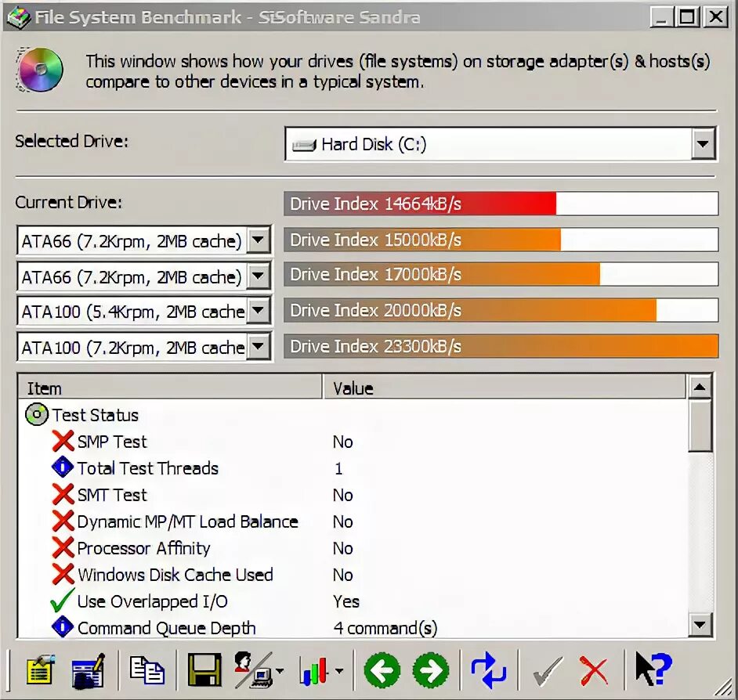Click the list scroll down arrow
Screen dimensions: 738x700
tap(700, 625)
